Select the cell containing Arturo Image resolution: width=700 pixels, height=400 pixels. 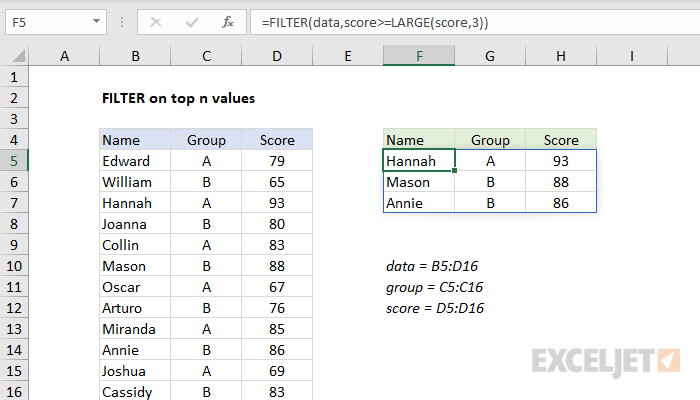(x=135, y=308)
